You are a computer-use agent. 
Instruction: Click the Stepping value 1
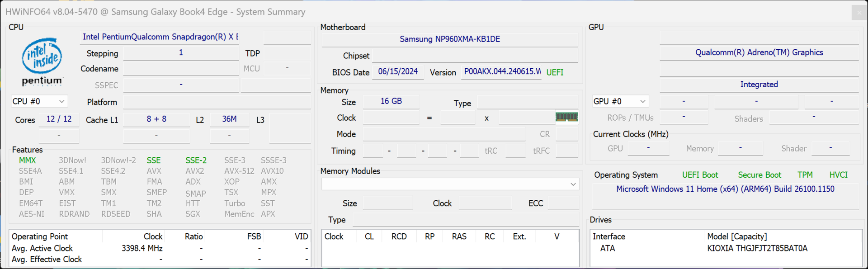pos(181,53)
